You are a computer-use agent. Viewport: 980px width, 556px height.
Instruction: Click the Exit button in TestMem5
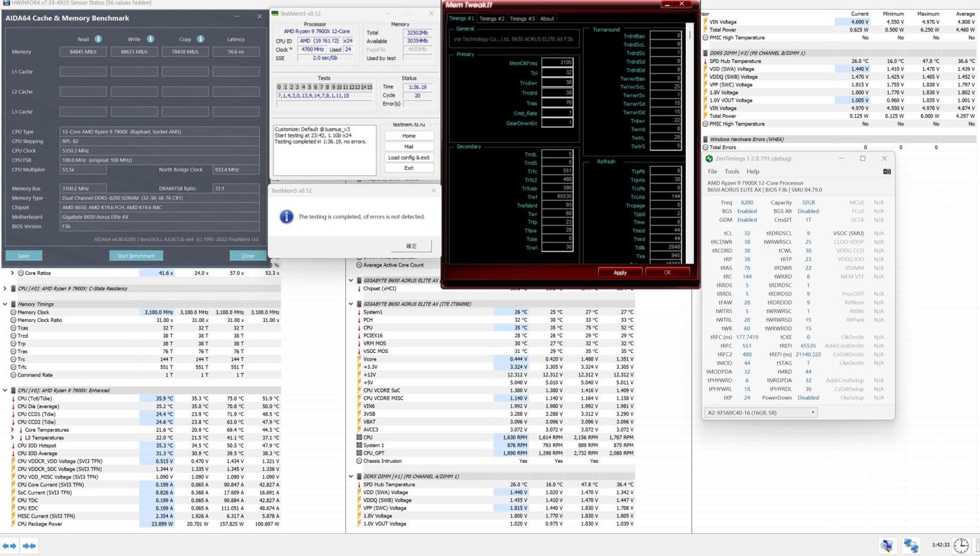tap(409, 168)
